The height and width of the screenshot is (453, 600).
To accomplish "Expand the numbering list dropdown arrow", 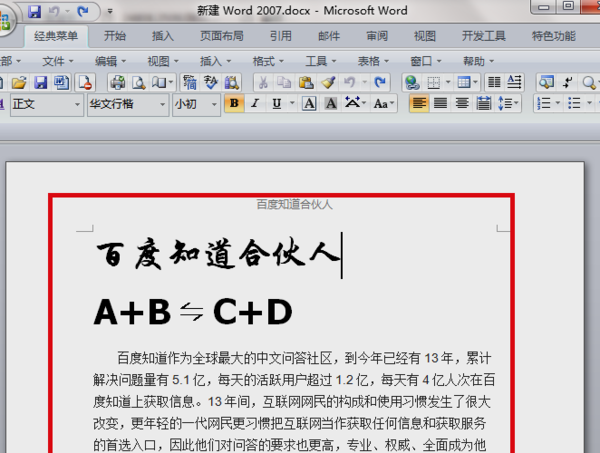I will pos(558,103).
